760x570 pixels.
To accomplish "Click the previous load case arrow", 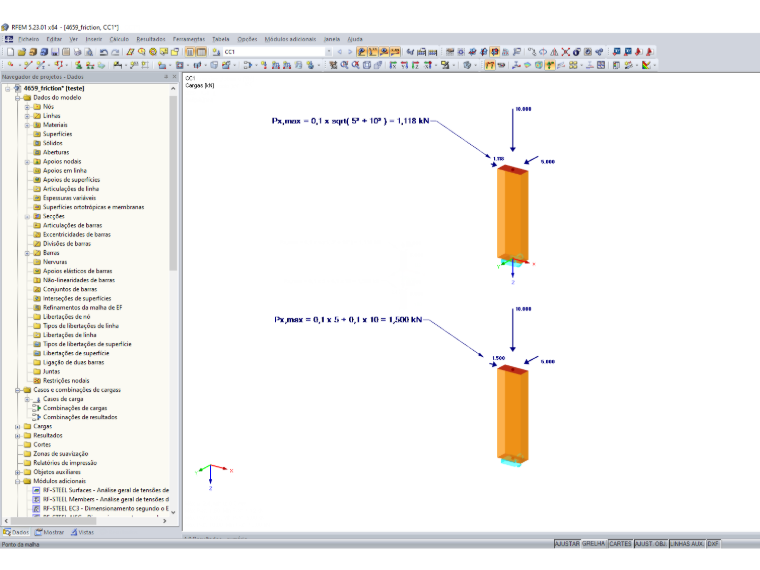I will [340, 52].
